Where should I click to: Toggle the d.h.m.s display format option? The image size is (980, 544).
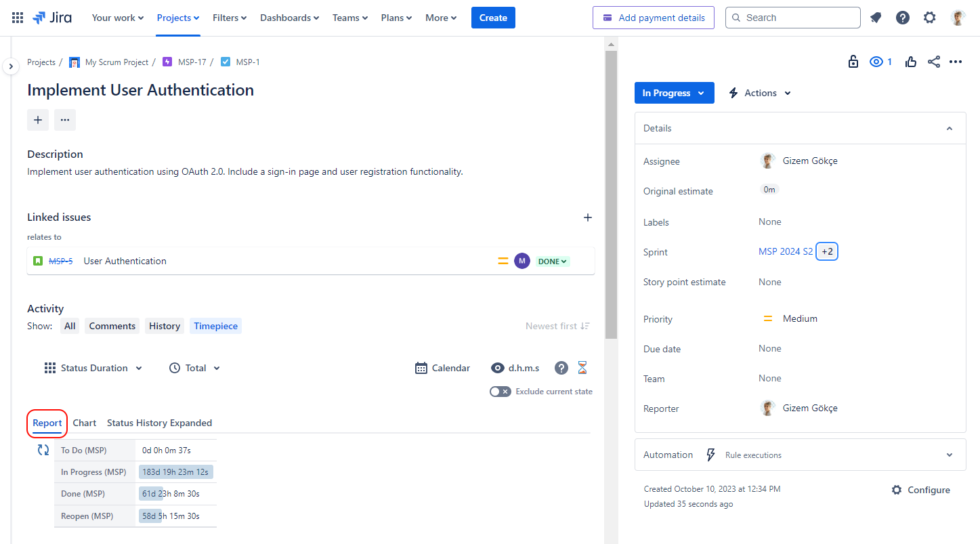pos(515,368)
